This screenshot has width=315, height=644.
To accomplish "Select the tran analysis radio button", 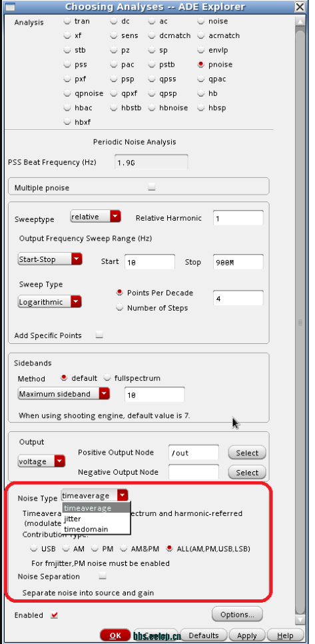I will tap(67, 21).
